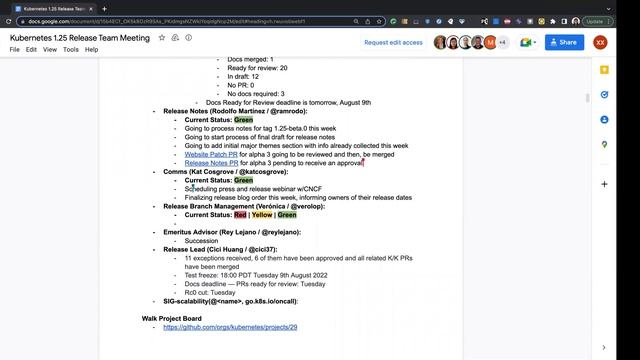
Task: Click the 'Docs Ready for Review deadline' line
Action: [288, 102]
